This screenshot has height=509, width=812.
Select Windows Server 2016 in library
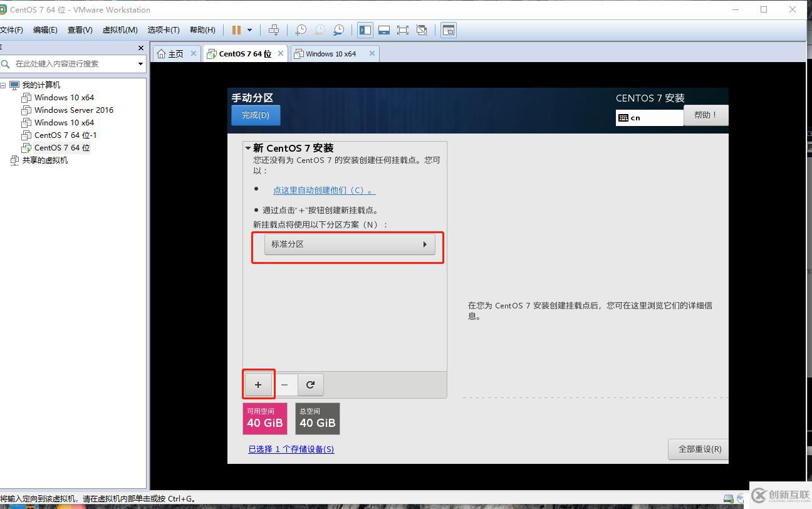[74, 110]
